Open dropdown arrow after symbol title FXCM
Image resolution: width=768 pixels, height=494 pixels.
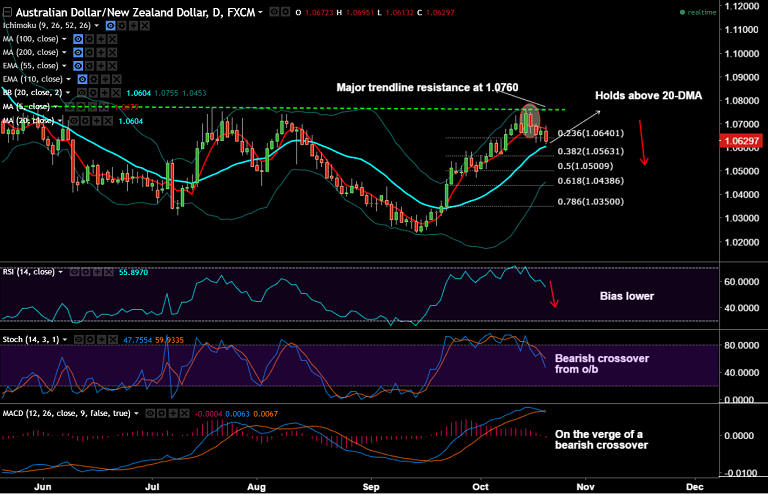(x=262, y=13)
